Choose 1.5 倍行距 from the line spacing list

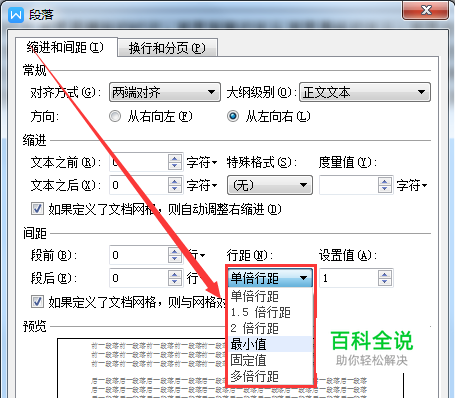[271, 312]
